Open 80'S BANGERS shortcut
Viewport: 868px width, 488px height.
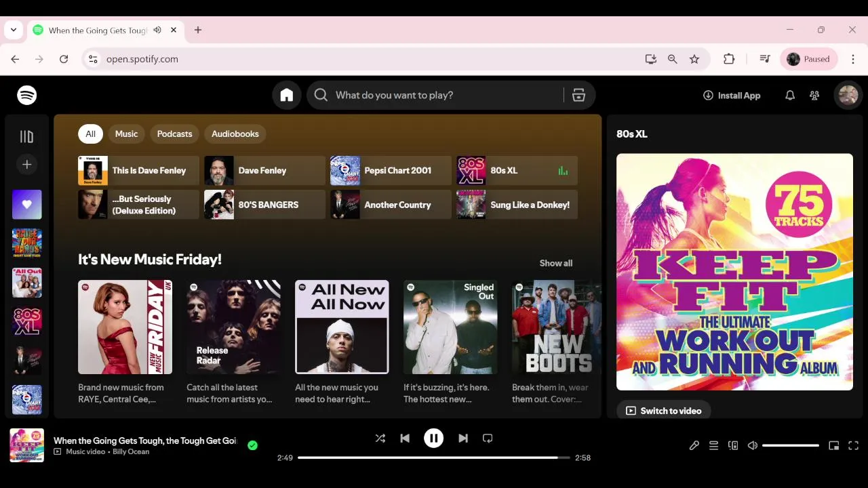click(264, 205)
